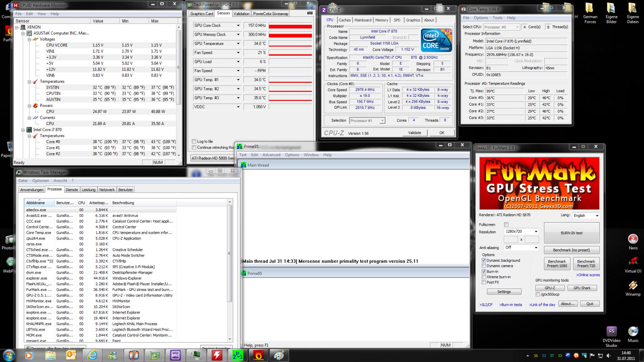Screen dimensions: 644x362
Task: Open volume speaker icon in system tray
Action: [x=609, y=355]
